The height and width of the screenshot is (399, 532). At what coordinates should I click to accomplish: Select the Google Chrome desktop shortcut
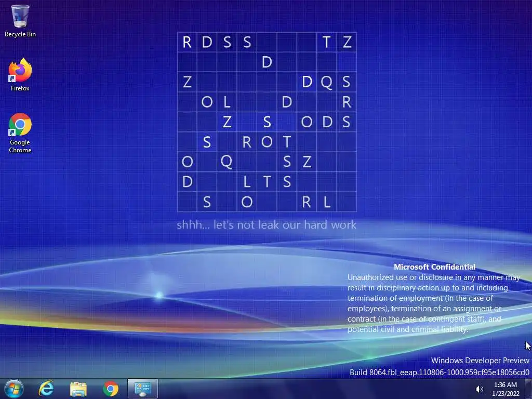[x=20, y=132]
